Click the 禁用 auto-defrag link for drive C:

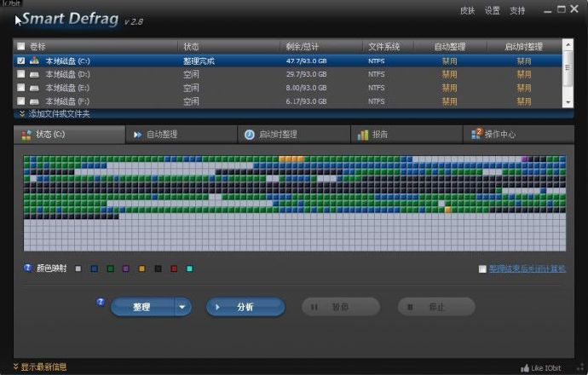tap(449, 61)
